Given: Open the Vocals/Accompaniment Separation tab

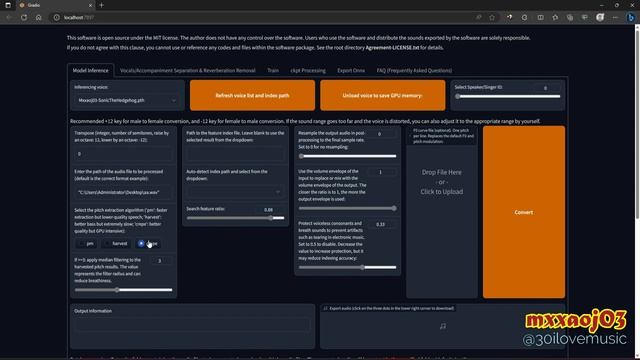Looking at the screenshot, I should [188, 71].
